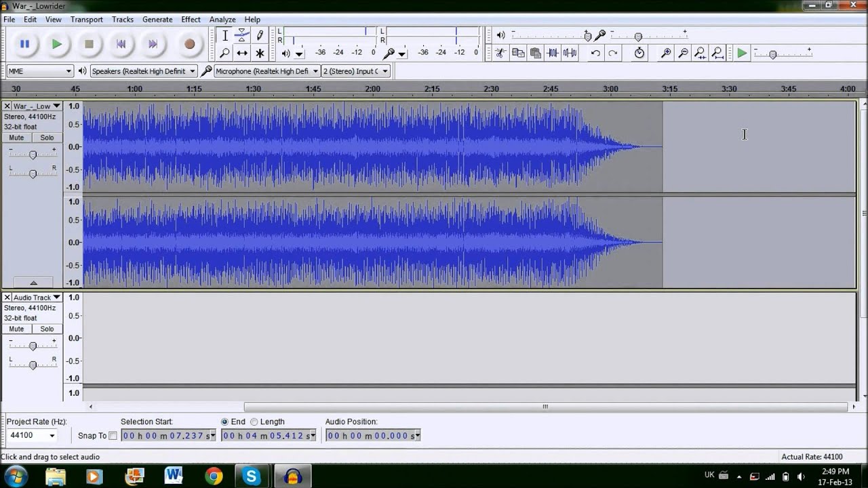Open the MME audio host dropdown

pyautogui.click(x=40, y=71)
